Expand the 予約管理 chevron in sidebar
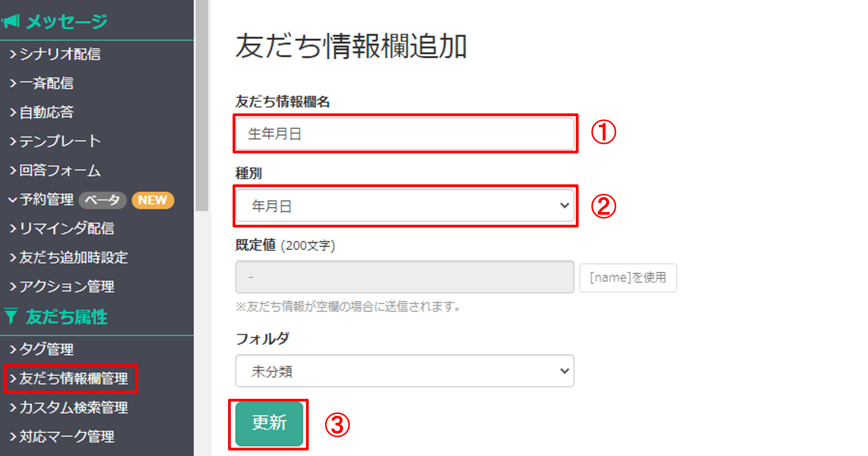 (x=12, y=200)
